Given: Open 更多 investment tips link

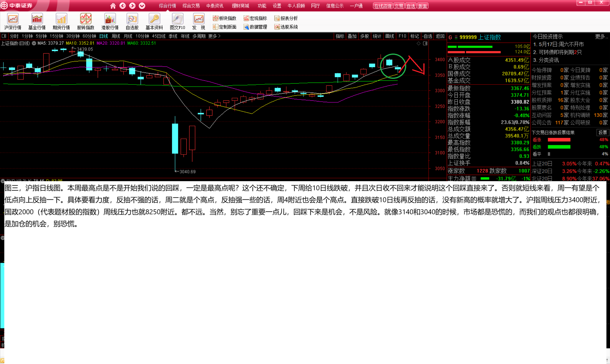Looking at the screenshot, I should (x=601, y=37).
